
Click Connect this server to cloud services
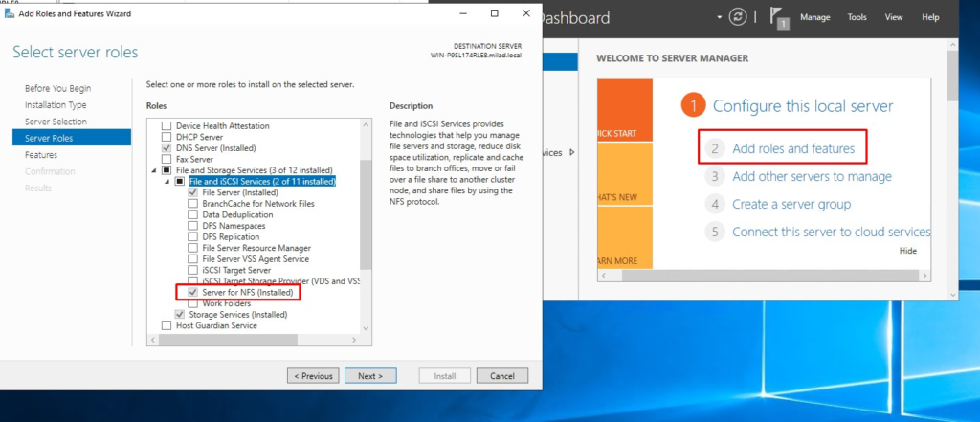click(832, 232)
